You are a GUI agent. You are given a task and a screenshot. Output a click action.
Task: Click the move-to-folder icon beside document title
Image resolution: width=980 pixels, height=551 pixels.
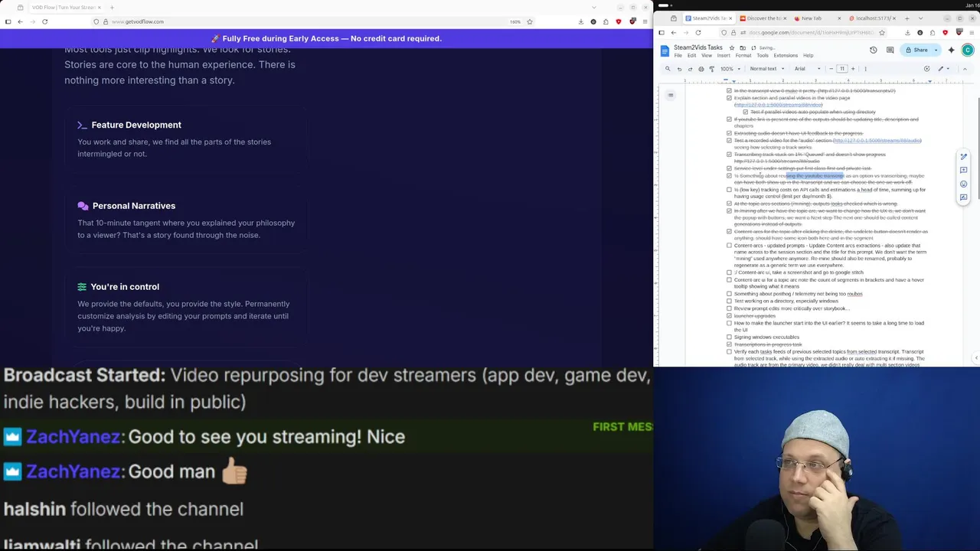pos(743,47)
